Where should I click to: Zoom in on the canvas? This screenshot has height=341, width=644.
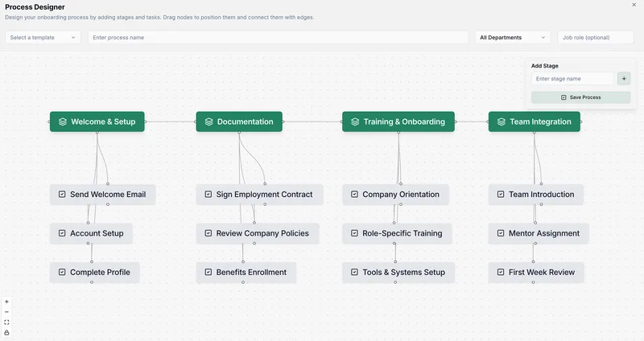[x=6, y=302]
